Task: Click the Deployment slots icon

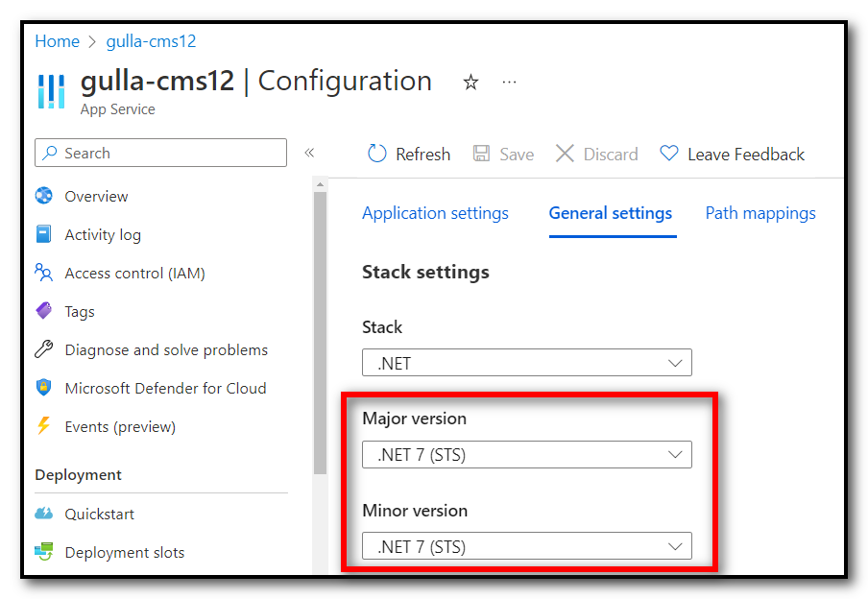Action: pyautogui.click(x=44, y=551)
